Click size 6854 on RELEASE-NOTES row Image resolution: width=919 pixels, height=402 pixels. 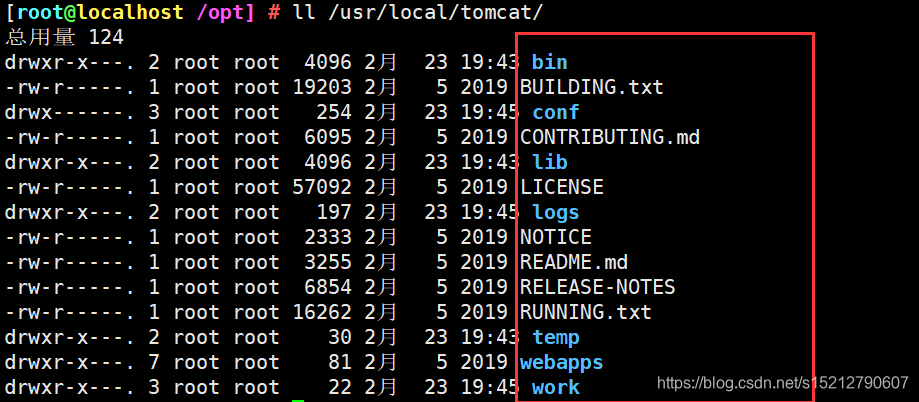click(328, 287)
